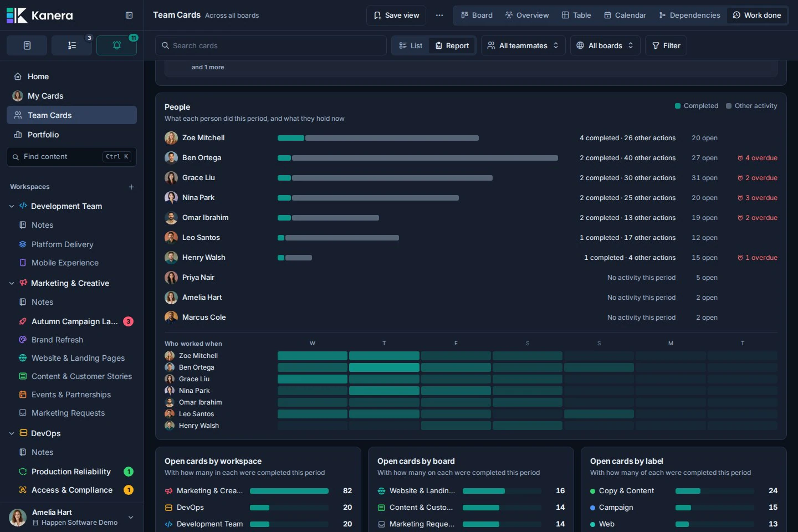Collapse the Development Team workspace
The image size is (798, 532).
click(12, 206)
